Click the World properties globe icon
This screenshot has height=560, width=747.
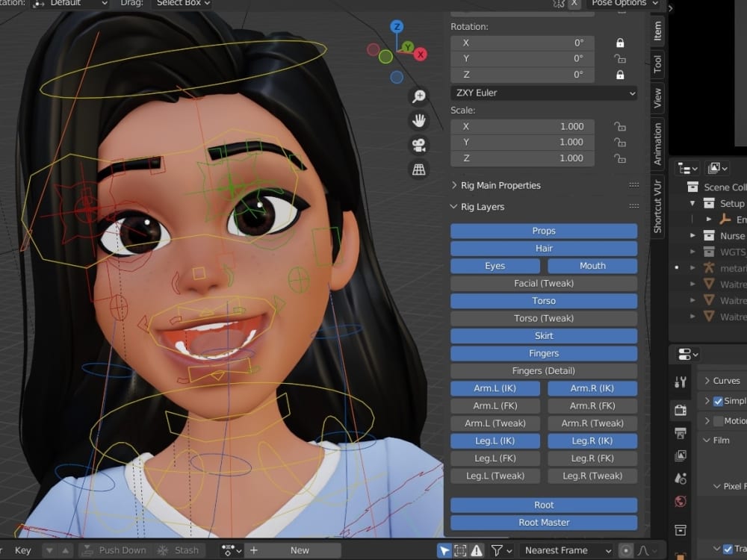(680, 500)
